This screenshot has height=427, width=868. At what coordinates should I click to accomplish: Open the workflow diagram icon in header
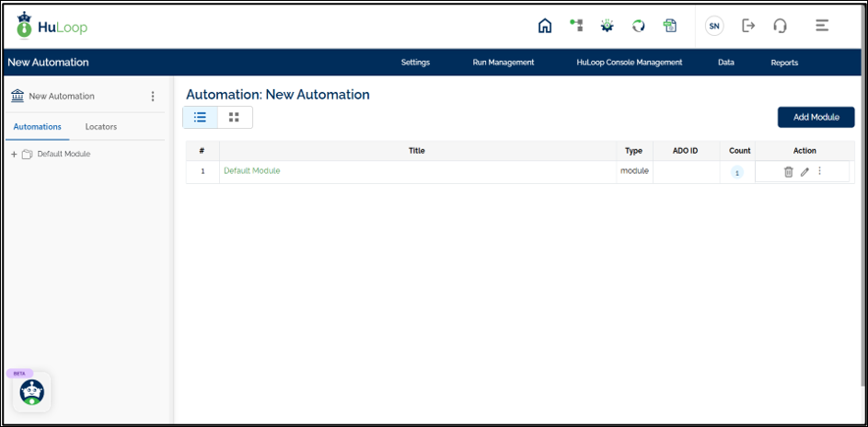(x=576, y=26)
